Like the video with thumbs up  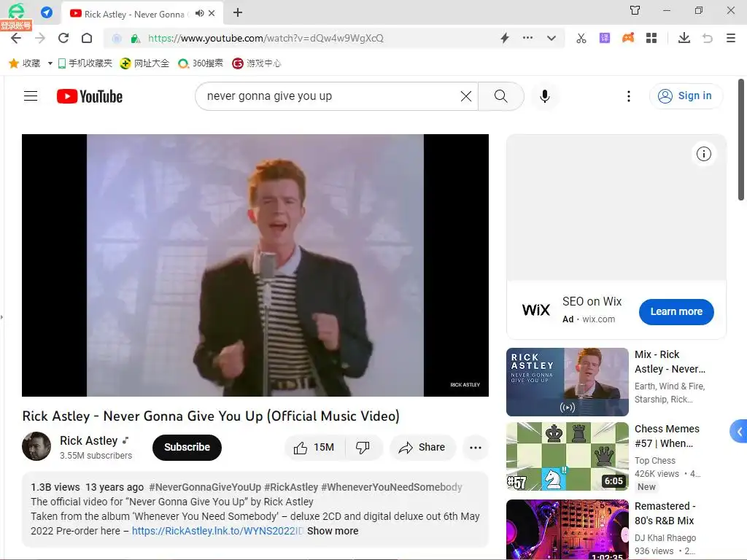314,448
